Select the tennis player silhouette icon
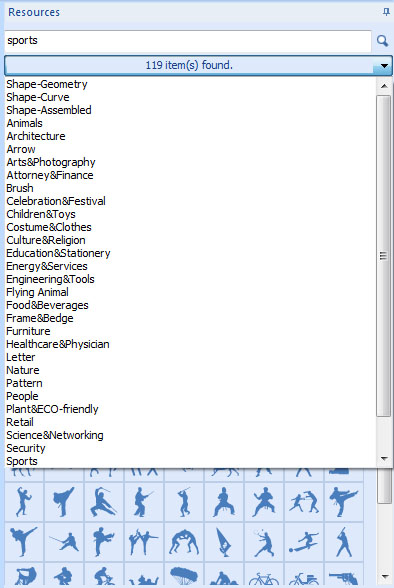394x588 pixels. click(x=264, y=542)
